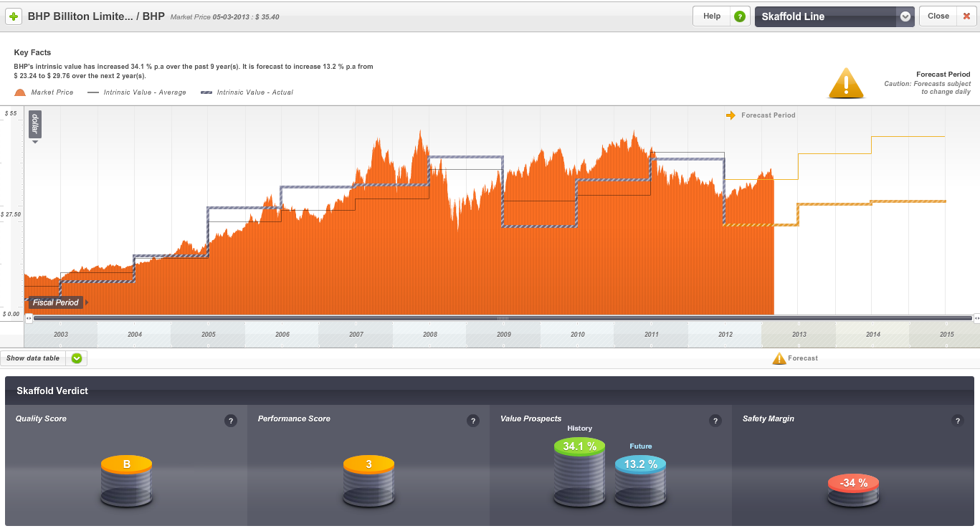Toggle the Intrinsic Value - Actual legend
This screenshot has height=531, width=980.
point(247,92)
